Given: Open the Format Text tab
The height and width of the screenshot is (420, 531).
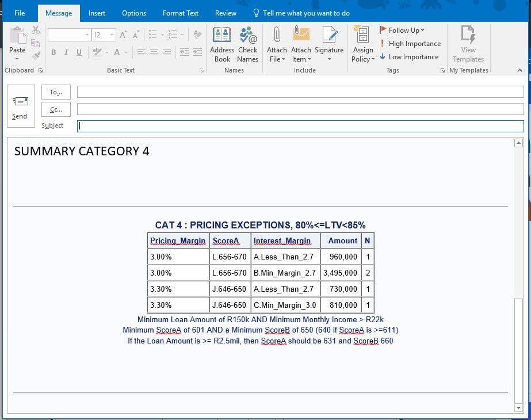Looking at the screenshot, I should click(180, 13).
